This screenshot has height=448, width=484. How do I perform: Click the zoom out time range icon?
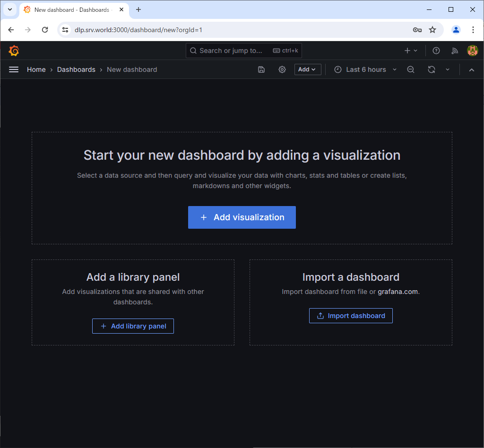click(x=411, y=70)
